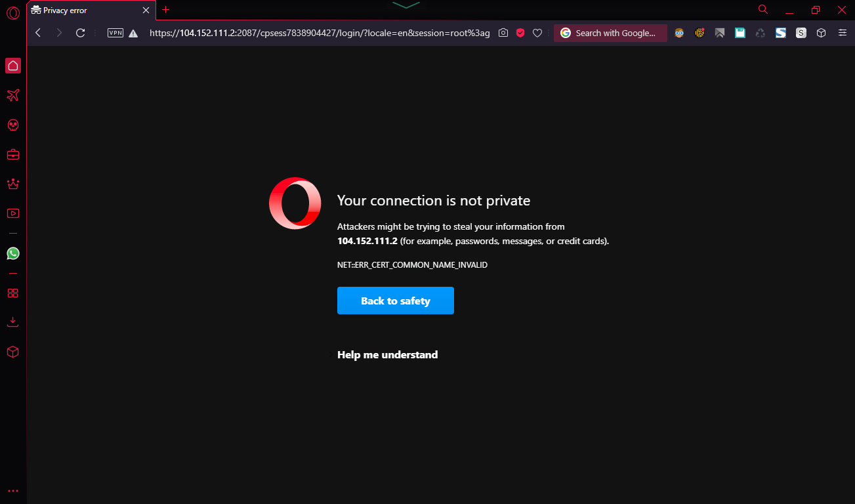Click the address bar URL
The height and width of the screenshot is (504, 855).
(x=320, y=33)
